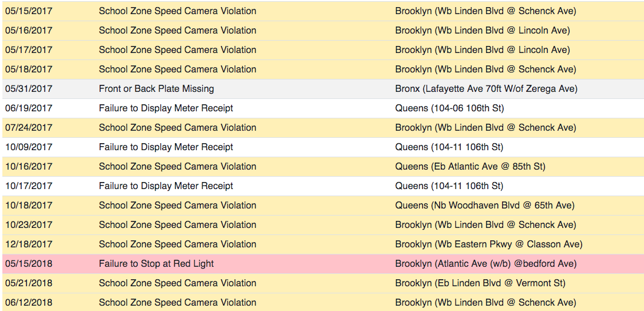Select the date 05/15/2017

click(x=29, y=11)
